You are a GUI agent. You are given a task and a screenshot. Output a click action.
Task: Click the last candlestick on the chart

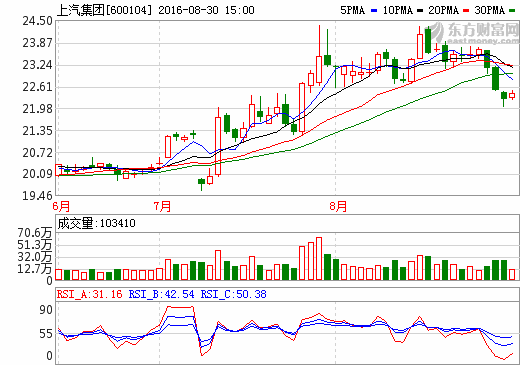click(x=512, y=95)
